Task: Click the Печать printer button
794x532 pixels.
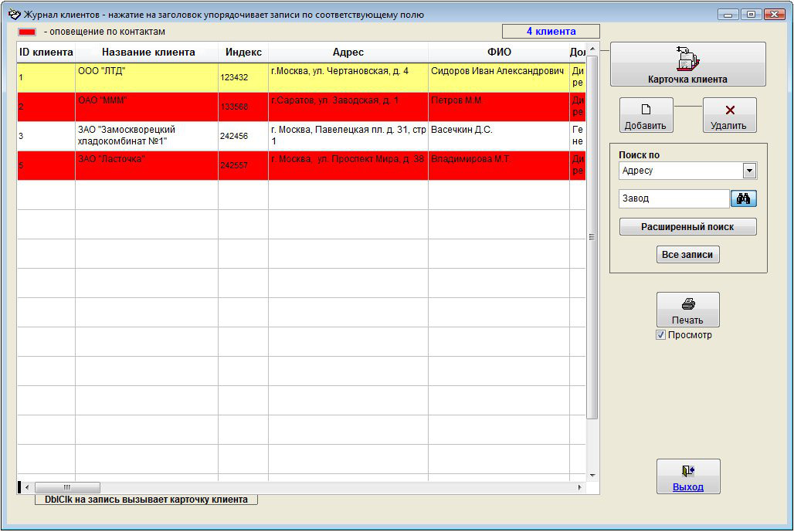Action: coord(687,310)
